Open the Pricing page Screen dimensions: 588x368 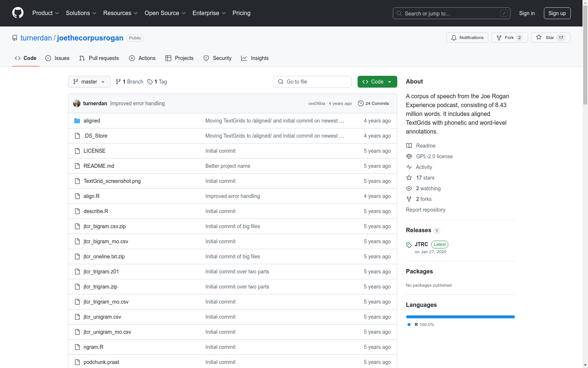click(241, 13)
